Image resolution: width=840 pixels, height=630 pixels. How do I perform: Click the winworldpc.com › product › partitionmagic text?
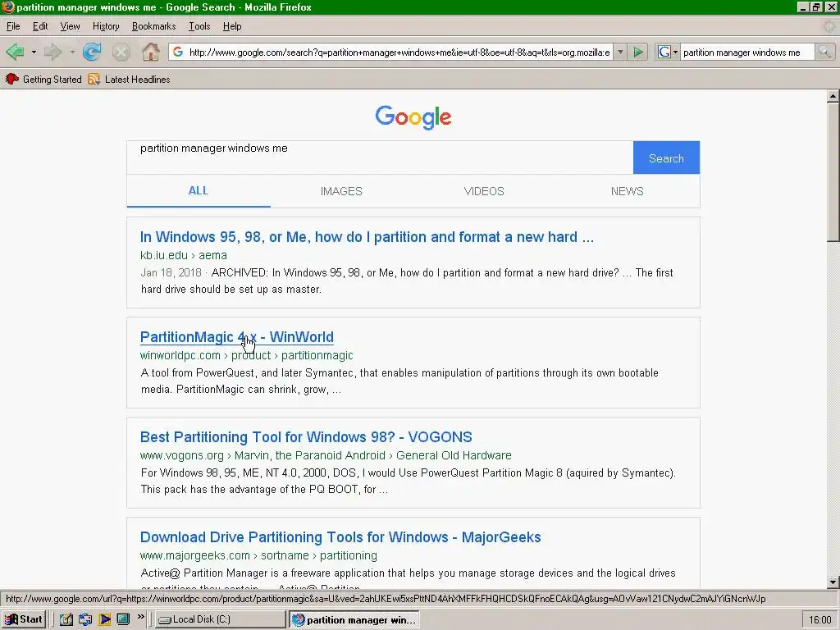pyautogui.click(x=246, y=356)
